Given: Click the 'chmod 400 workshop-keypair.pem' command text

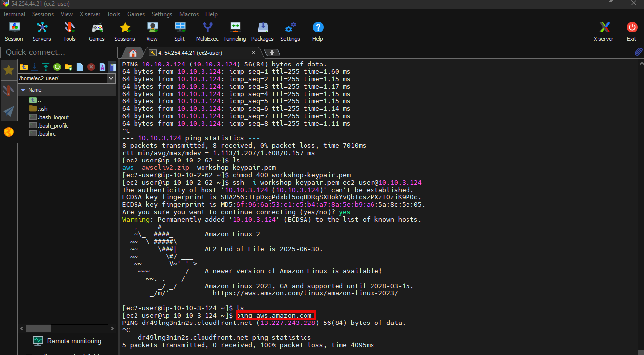Looking at the screenshot, I should pos(292,175).
